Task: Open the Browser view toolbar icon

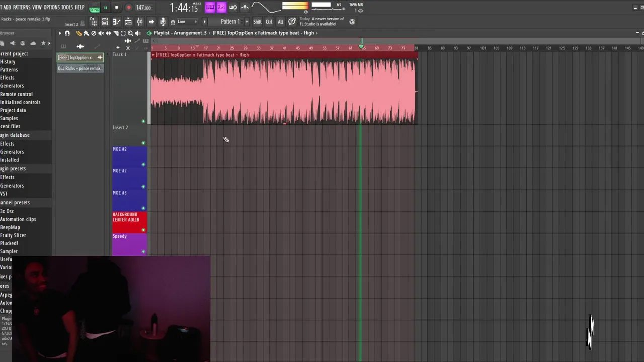Action: pyautogui.click(x=93, y=22)
